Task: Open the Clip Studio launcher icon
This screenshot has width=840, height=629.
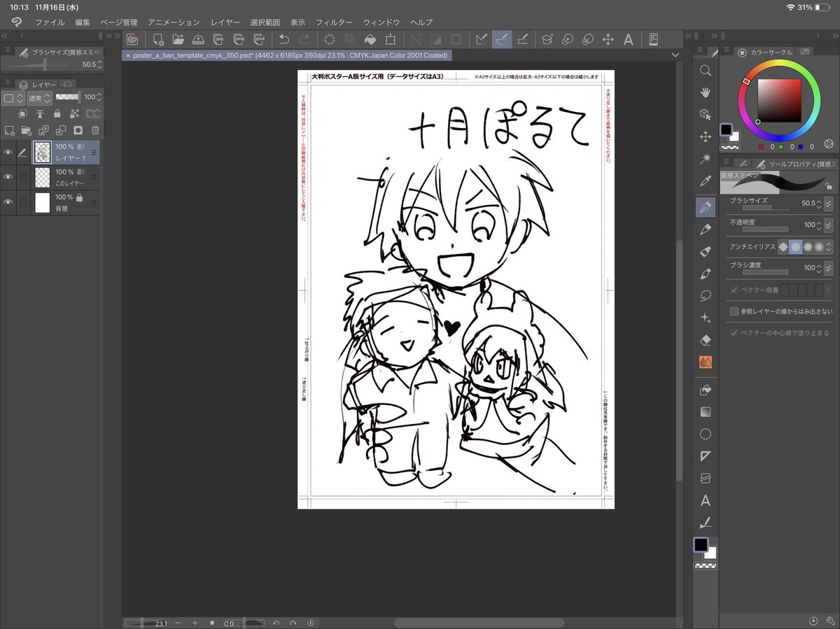Action: pyautogui.click(x=131, y=39)
